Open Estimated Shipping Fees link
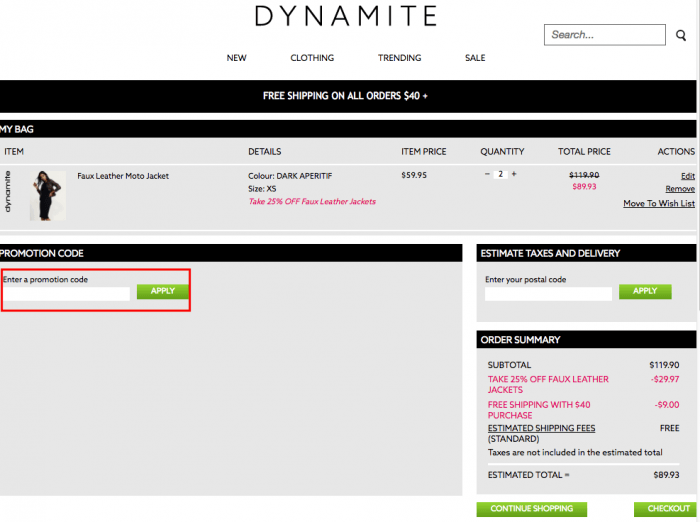This screenshot has height=522, width=700. pyautogui.click(x=541, y=428)
